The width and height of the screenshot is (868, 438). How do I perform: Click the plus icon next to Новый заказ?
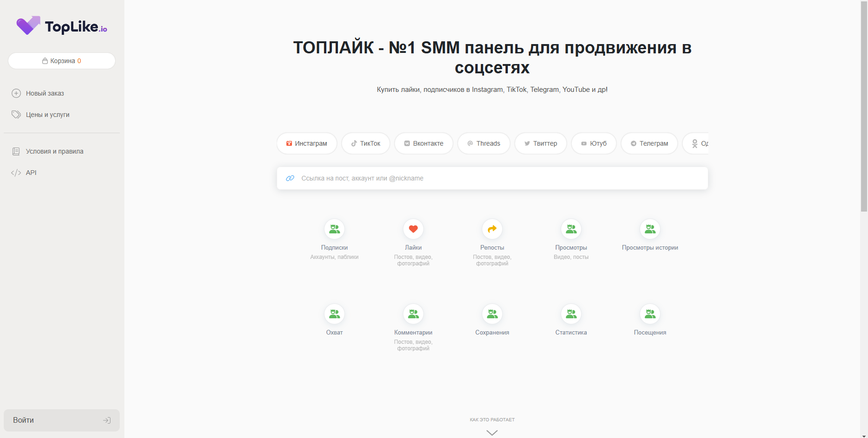(x=16, y=93)
